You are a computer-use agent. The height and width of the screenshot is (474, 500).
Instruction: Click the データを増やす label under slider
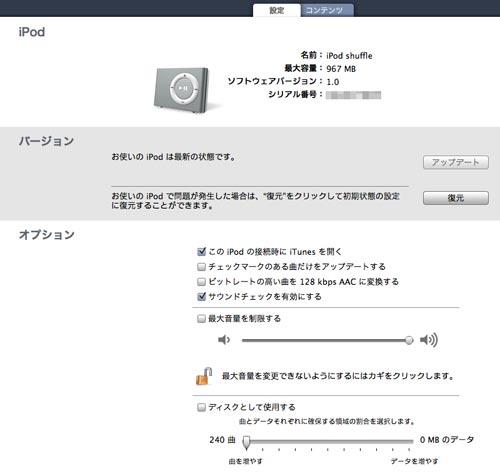[x=414, y=461]
